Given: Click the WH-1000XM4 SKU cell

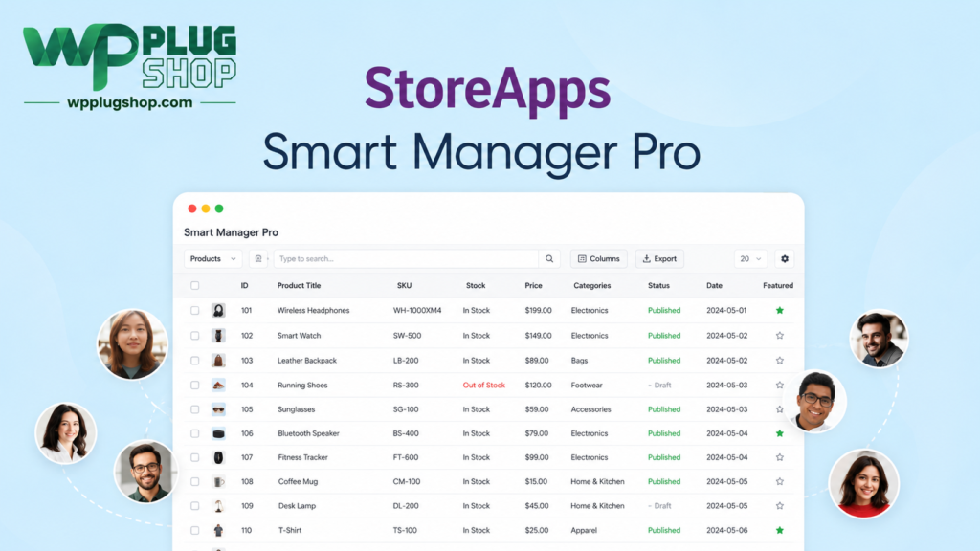Looking at the screenshot, I should click(417, 311).
